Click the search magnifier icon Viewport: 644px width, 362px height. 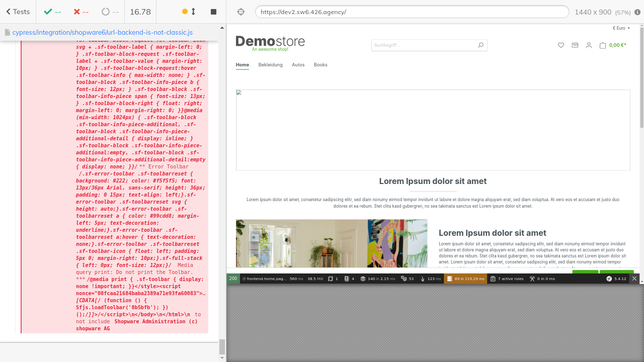[x=480, y=45]
